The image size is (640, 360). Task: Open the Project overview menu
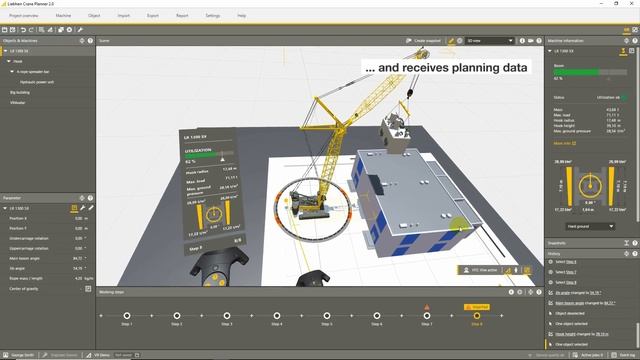[x=24, y=16]
